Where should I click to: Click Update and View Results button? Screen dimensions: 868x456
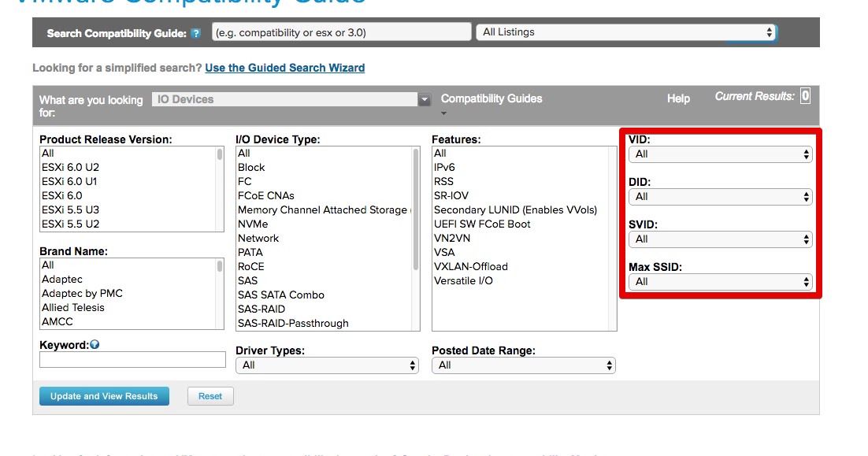tap(104, 396)
